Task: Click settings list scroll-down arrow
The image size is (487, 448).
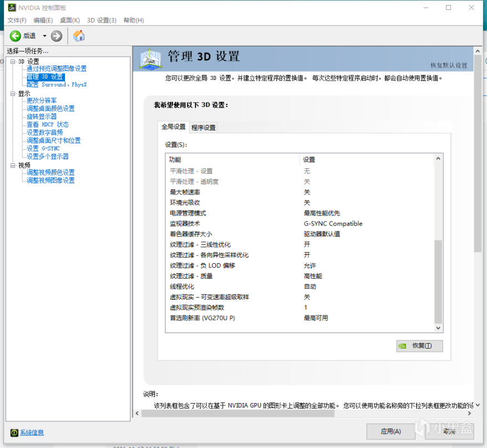Action: point(438,328)
